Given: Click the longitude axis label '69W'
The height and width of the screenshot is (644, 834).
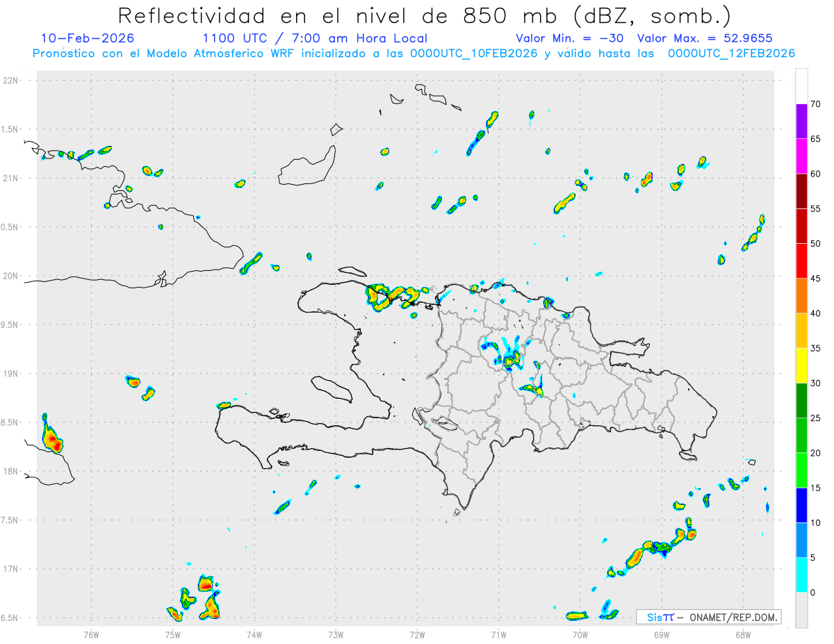Looking at the screenshot, I should (x=662, y=634).
